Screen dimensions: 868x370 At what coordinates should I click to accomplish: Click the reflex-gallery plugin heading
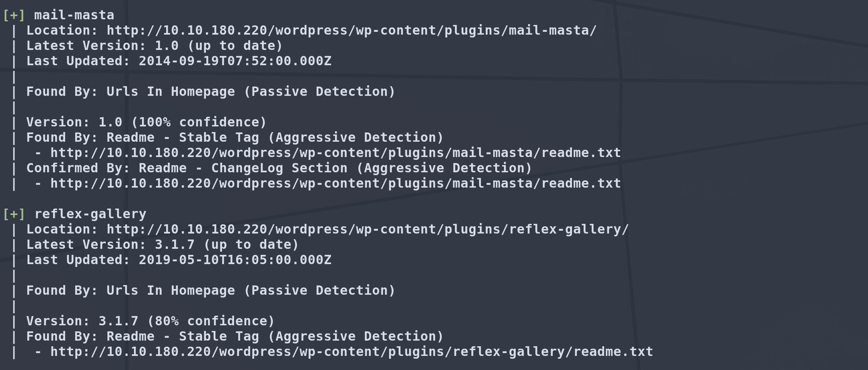(x=90, y=214)
